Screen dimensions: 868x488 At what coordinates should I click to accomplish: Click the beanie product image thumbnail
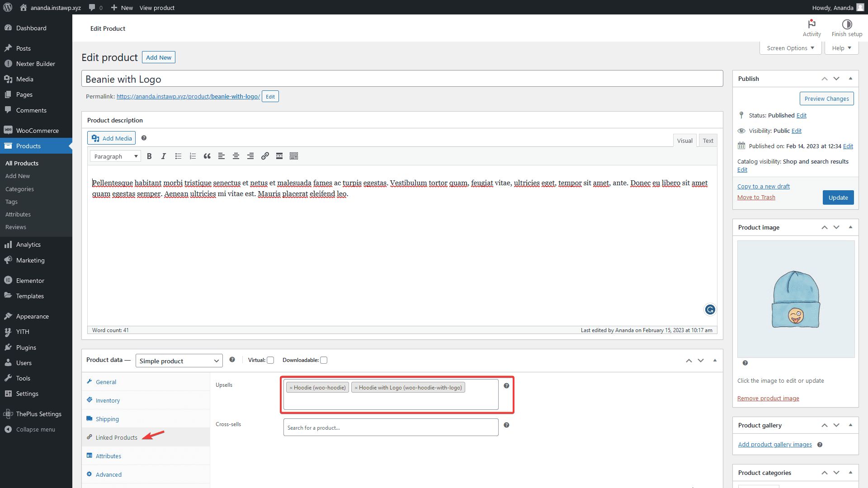coord(796,299)
